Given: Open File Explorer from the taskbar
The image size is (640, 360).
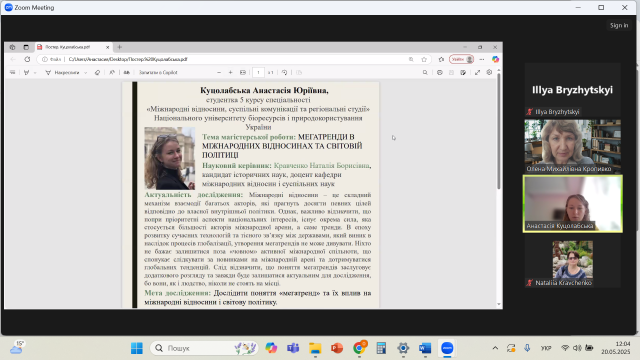Looking at the screenshot, I should pos(315,348).
